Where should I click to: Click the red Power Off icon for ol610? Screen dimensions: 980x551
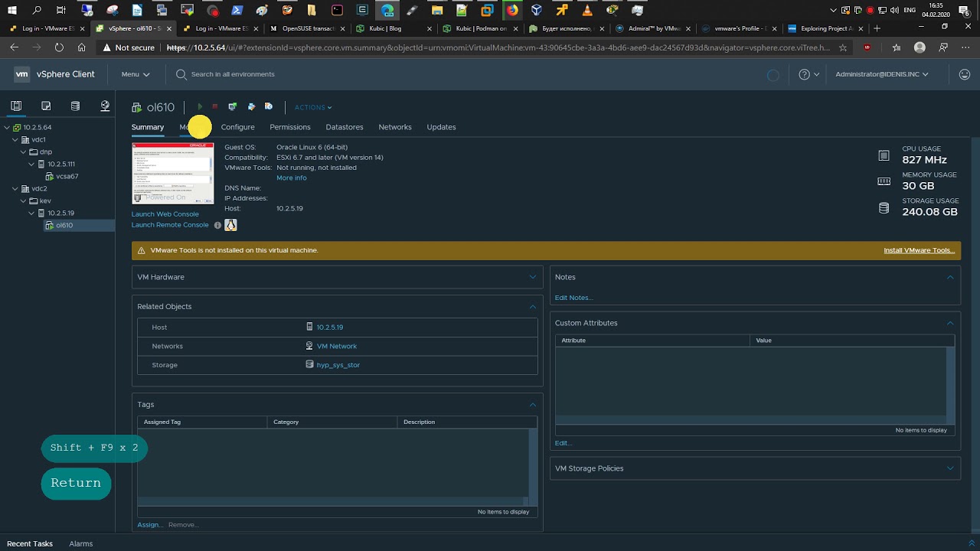coord(215,107)
